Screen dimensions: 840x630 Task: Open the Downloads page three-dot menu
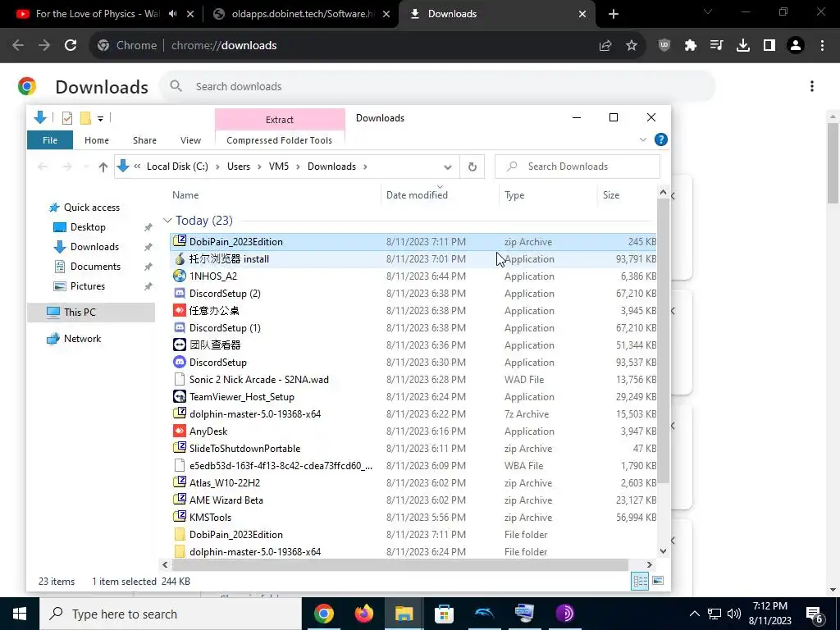tap(812, 86)
